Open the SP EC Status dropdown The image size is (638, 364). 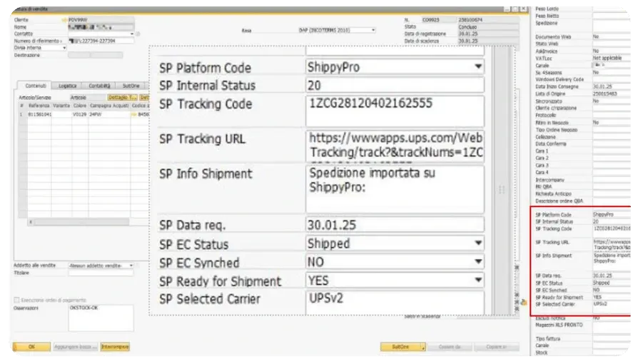[478, 243]
